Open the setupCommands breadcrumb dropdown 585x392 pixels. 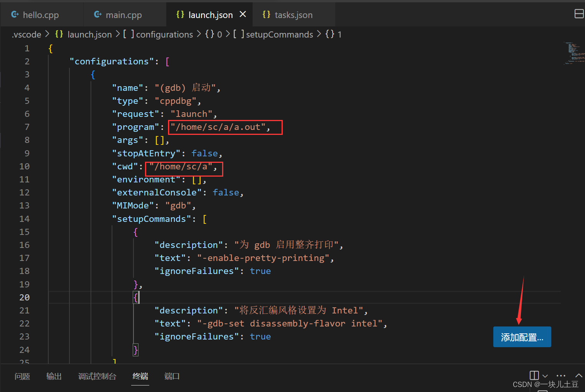pos(280,34)
